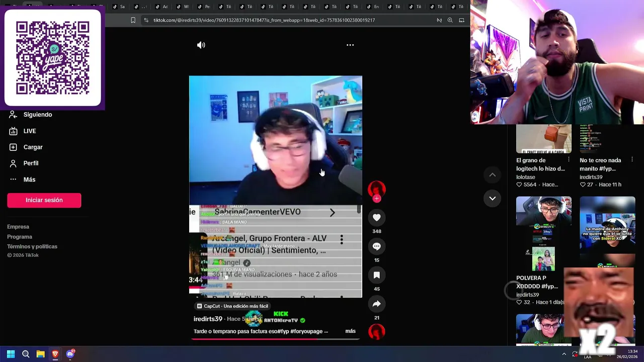Open the Windows Start menu
Viewport: 644px width, 362px height.
[11, 354]
